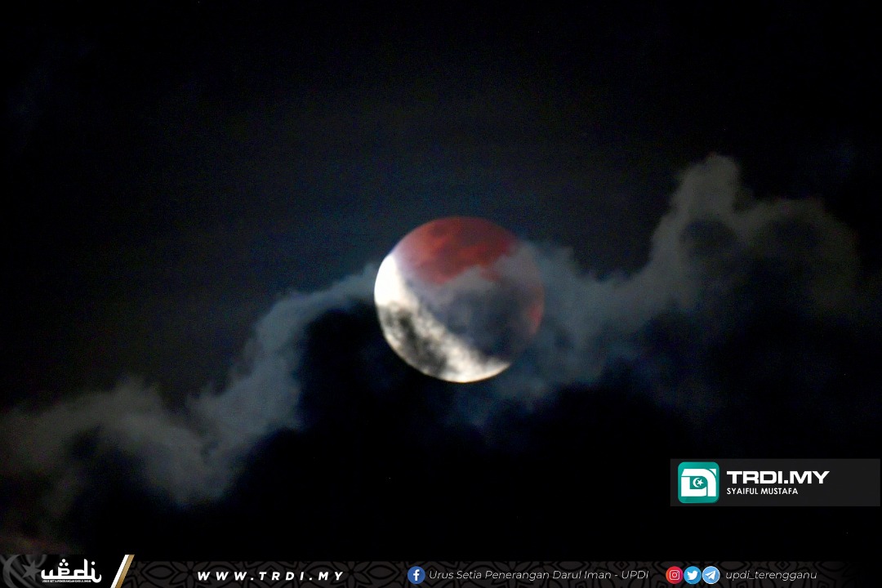Click the Facebook icon in footer
Image resolution: width=882 pixels, height=588 pixels.
pos(416,575)
